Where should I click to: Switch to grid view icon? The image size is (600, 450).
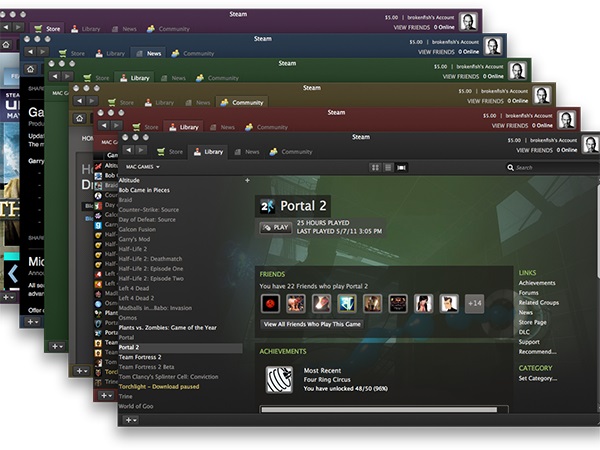(375, 168)
